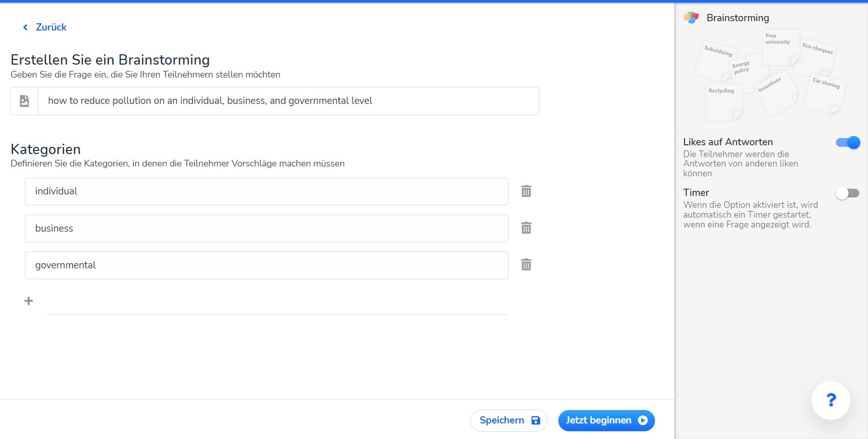Viewport: 868px width, 439px height.
Task: Click the floppy disk icon in Speichern
Action: [536, 420]
